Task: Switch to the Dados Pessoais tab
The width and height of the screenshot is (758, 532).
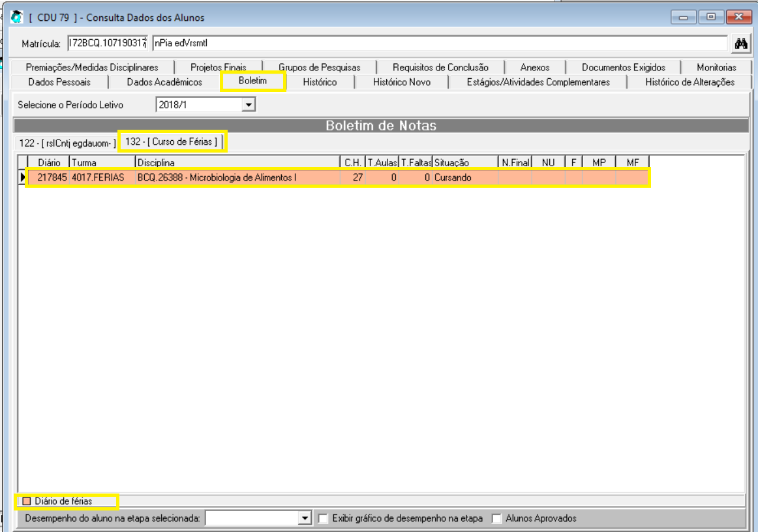Action: [59, 82]
